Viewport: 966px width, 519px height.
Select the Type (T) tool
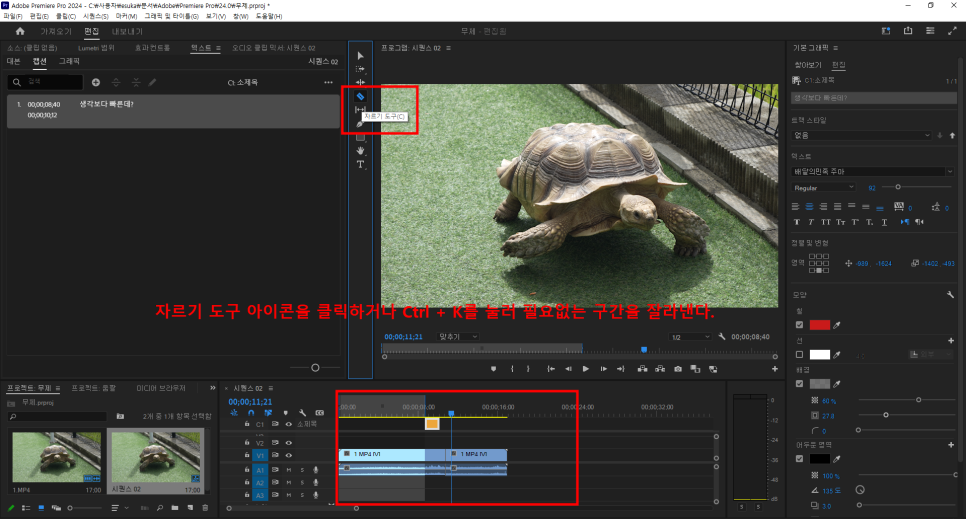tap(360, 164)
